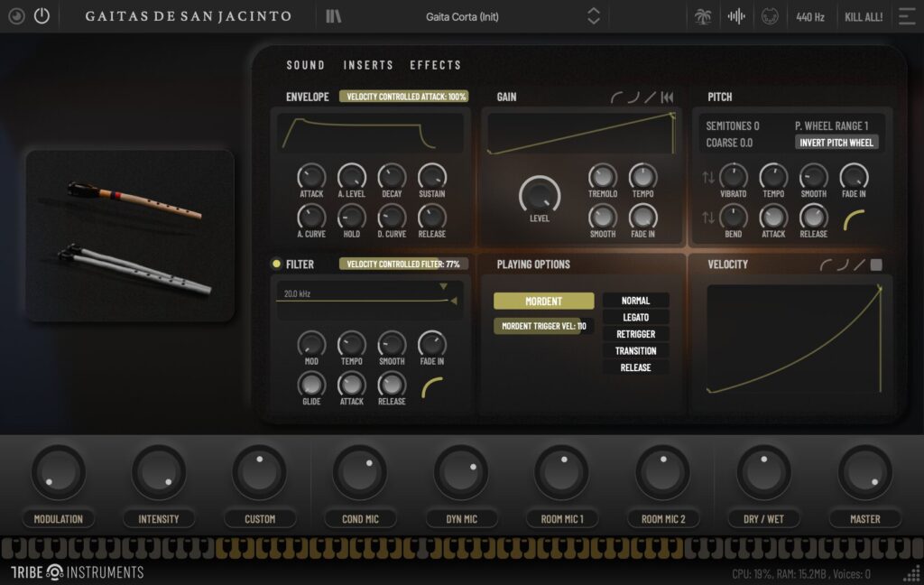Click the Gain Level knob
Viewport: 924px width, 585px height.
coord(540,195)
